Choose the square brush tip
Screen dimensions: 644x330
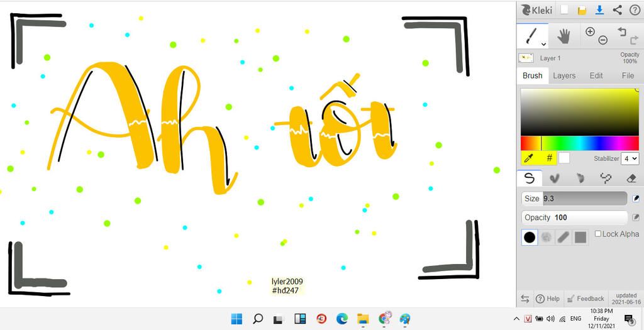tap(580, 237)
